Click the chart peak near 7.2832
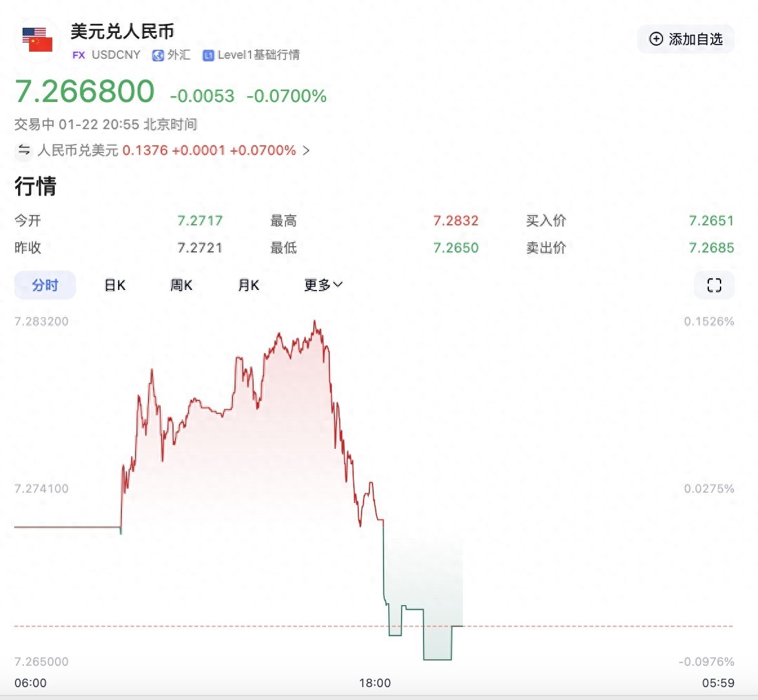The height and width of the screenshot is (700, 758). coord(315,322)
